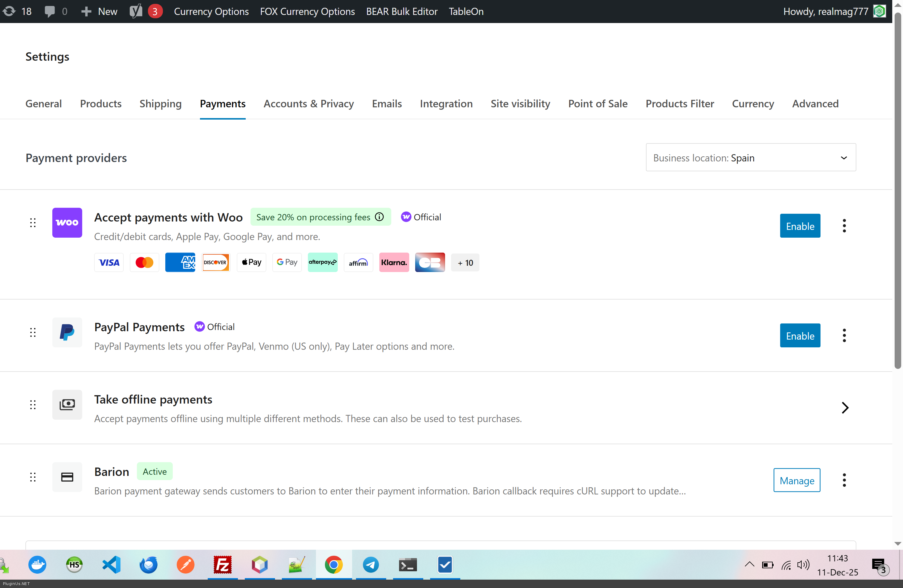Click the page vertical scrollbar
This screenshot has width=903, height=588.
897,190
